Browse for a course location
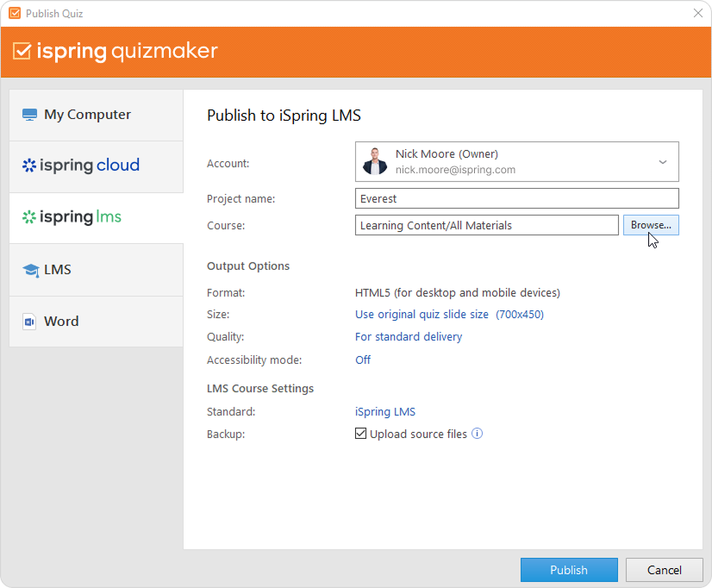Viewport: 712px width, 588px height. 651,225
